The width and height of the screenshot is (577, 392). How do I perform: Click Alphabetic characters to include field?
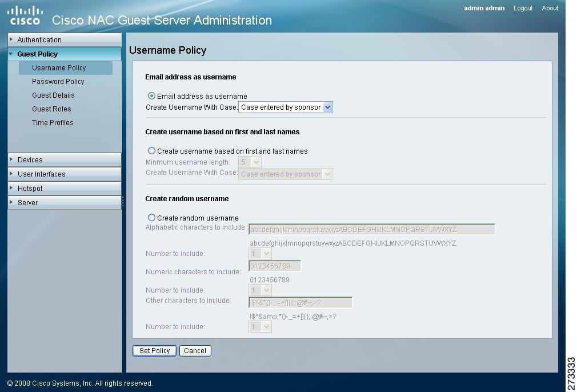[x=372, y=229]
